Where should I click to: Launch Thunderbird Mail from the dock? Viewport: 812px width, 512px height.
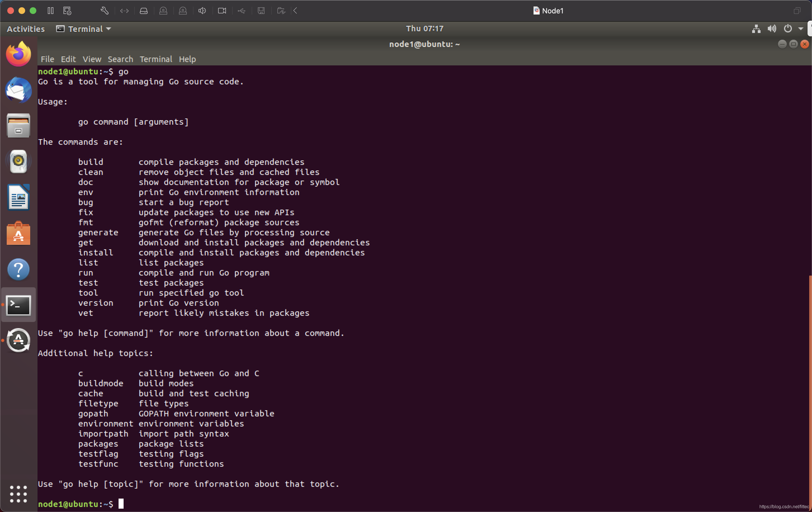point(18,90)
